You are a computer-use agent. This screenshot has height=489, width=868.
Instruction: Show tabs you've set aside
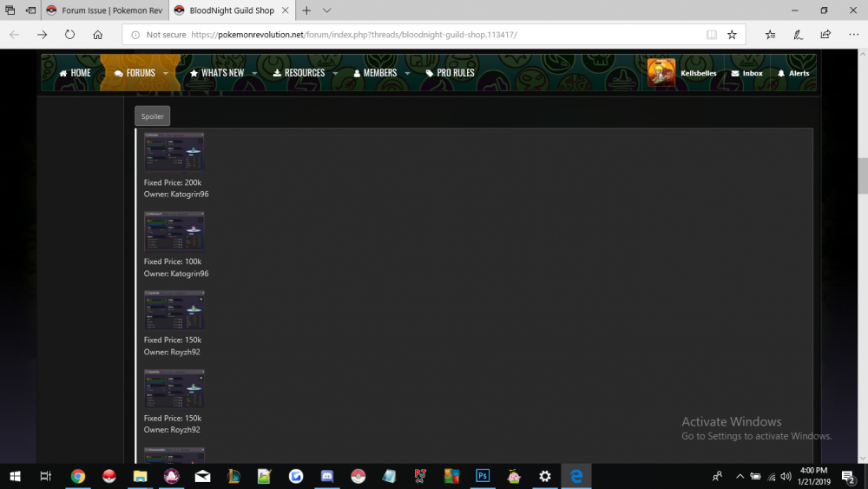[10, 10]
